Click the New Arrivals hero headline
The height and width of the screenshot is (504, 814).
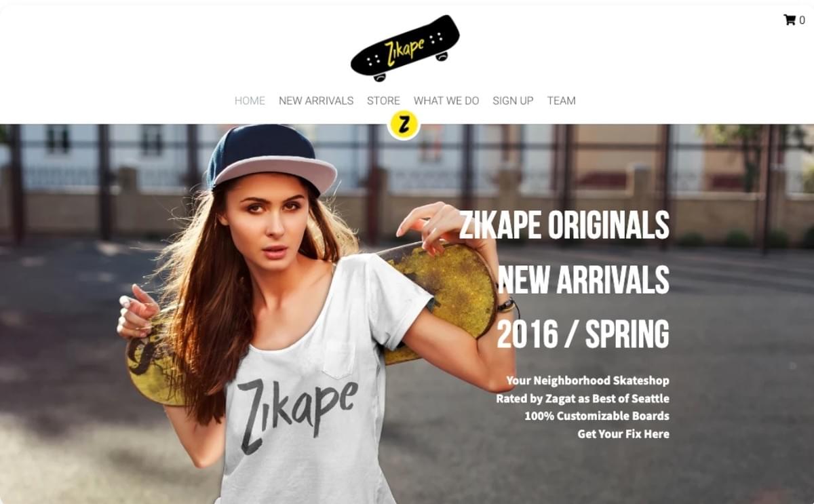pos(583,279)
